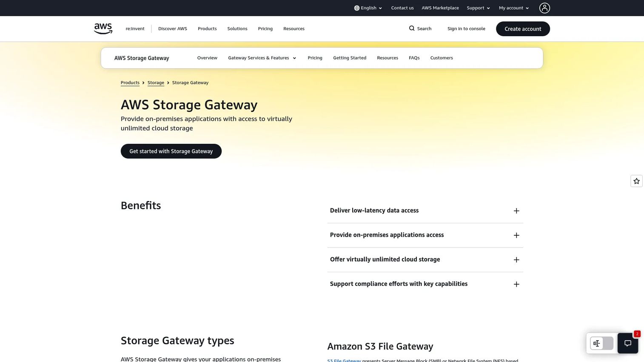Toggle the text selection switch
The width and height of the screenshot is (644, 362).
point(601,343)
